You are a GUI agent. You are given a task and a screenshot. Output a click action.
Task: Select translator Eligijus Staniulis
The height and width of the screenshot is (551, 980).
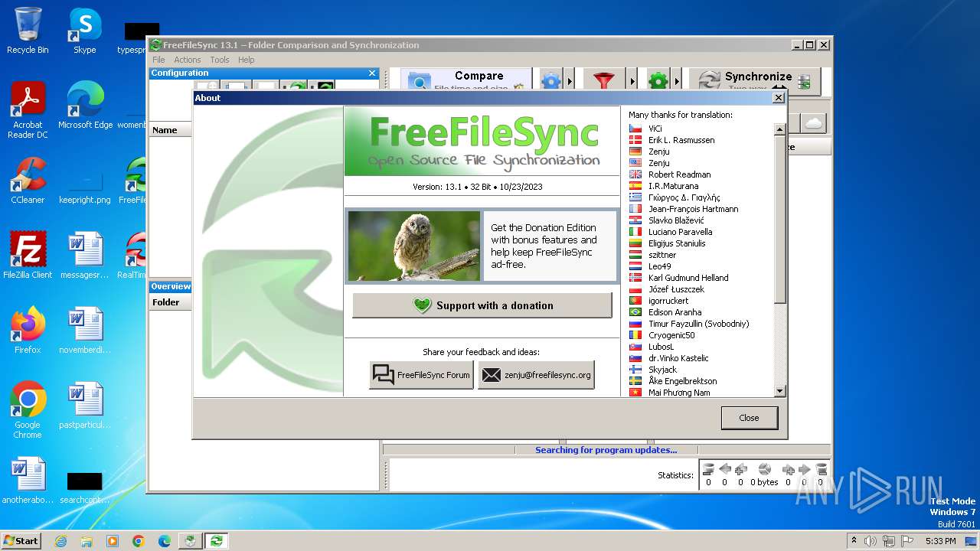(677, 243)
